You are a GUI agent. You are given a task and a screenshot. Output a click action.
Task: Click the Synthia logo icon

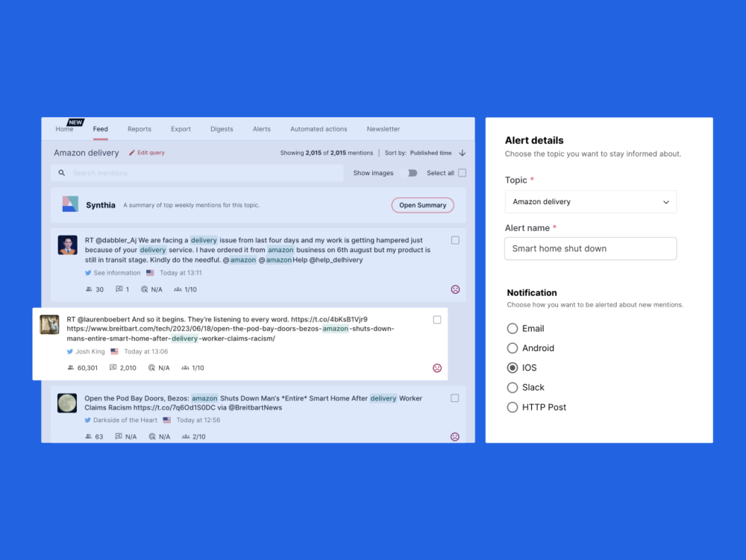coord(70,204)
